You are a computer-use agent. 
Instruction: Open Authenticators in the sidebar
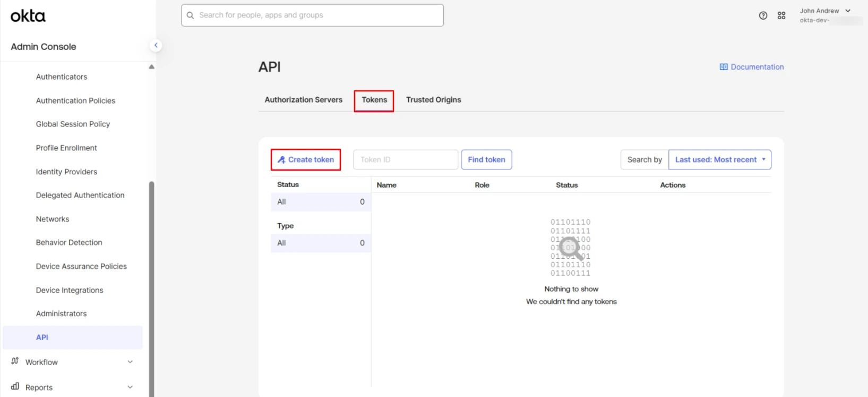62,77
